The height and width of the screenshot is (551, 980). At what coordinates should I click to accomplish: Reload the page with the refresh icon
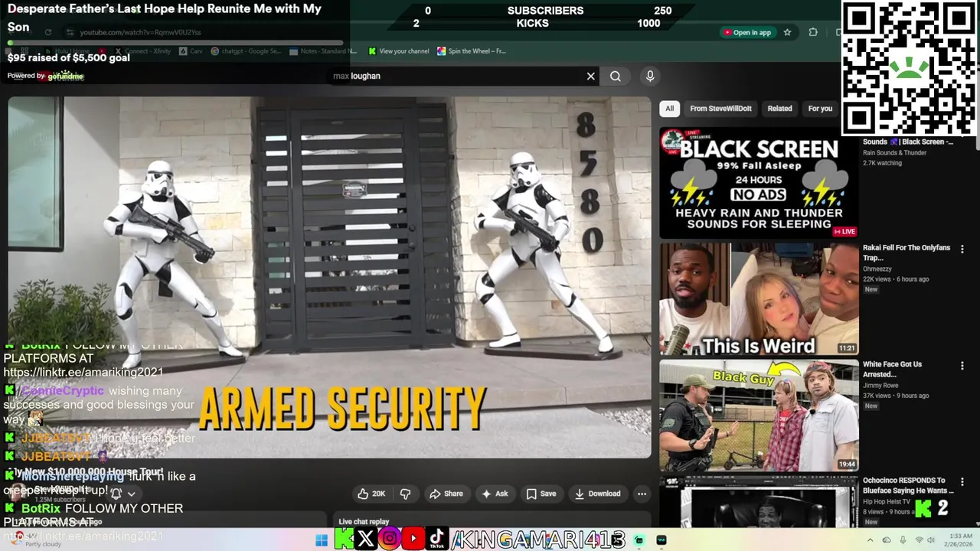click(x=47, y=32)
